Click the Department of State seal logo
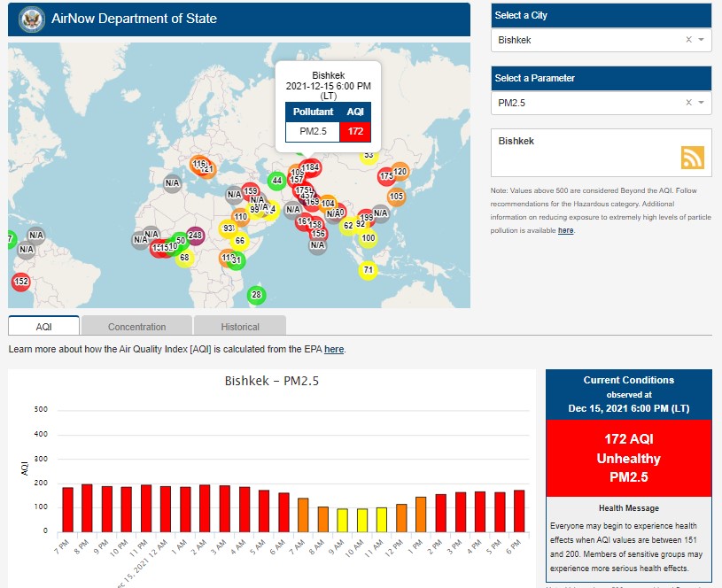The height and width of the screenshot is (588, 722). point(31,19)
